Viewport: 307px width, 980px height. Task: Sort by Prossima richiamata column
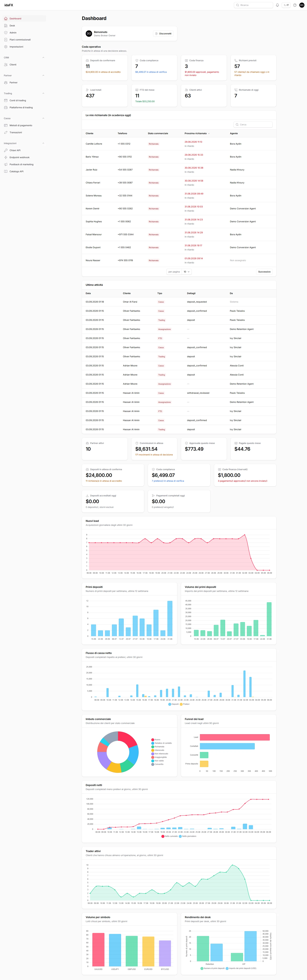click(x=197, y=134)
